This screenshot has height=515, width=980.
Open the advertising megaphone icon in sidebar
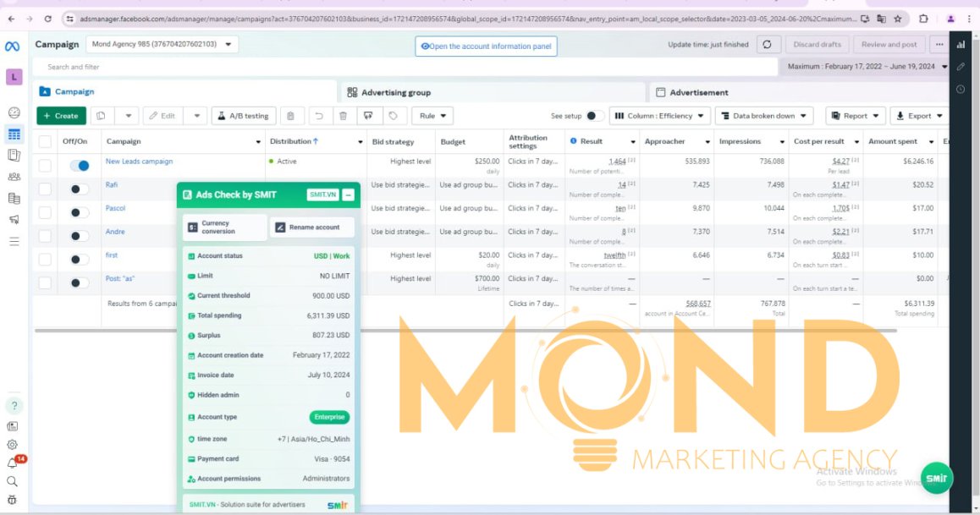[14, 219]
